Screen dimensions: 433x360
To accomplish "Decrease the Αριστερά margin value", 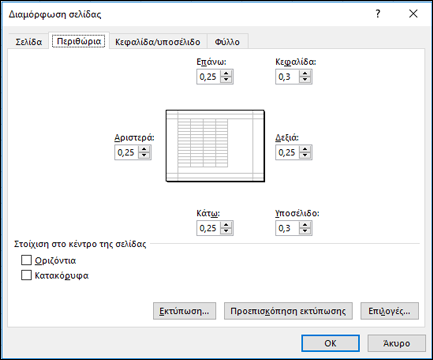I will click(x=144, y=156).
